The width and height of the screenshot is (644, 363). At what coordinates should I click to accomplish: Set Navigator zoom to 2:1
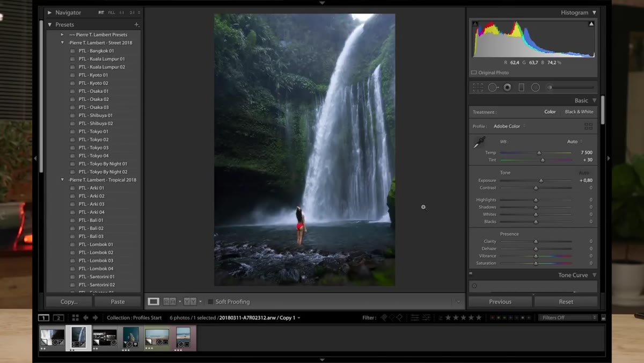click(x=133, y=12)
